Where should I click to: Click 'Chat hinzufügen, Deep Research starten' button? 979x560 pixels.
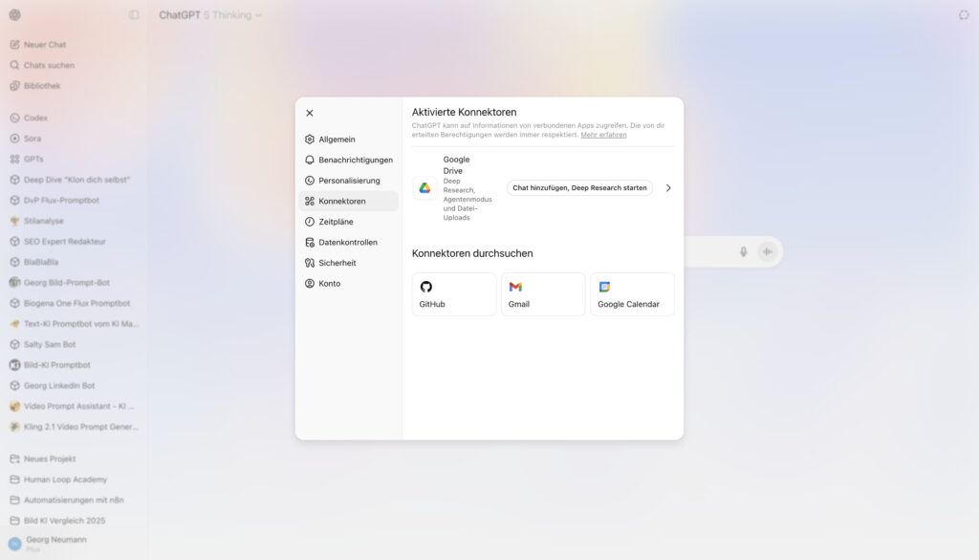tap(579, 188)
